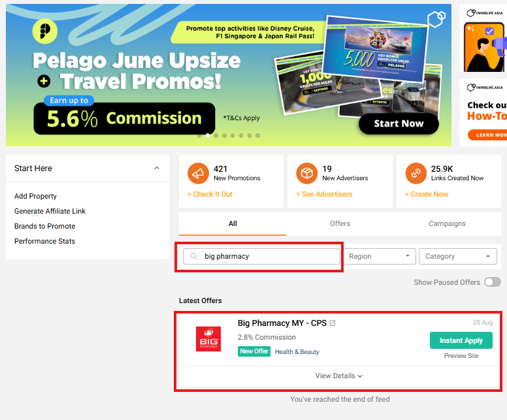Click the Involve Asia cube logo on banner
Viewport: 507px width, 420px height.
click(x=436, y=19)
